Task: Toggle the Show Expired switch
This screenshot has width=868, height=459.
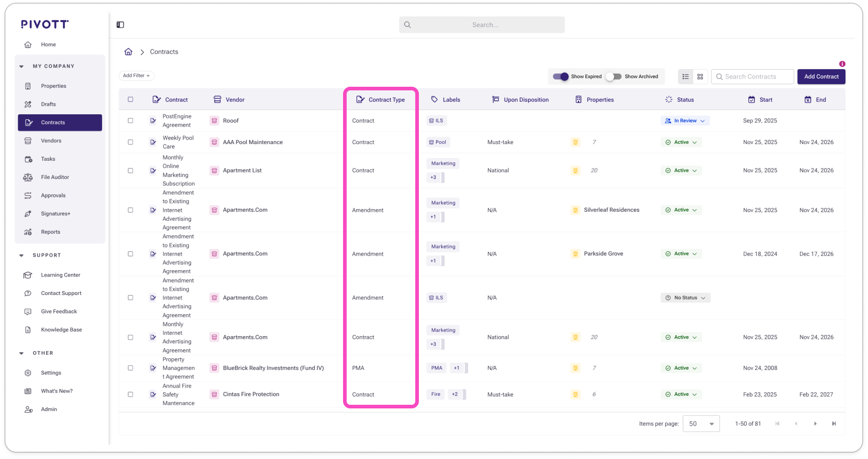Action: tap(561, 77)
